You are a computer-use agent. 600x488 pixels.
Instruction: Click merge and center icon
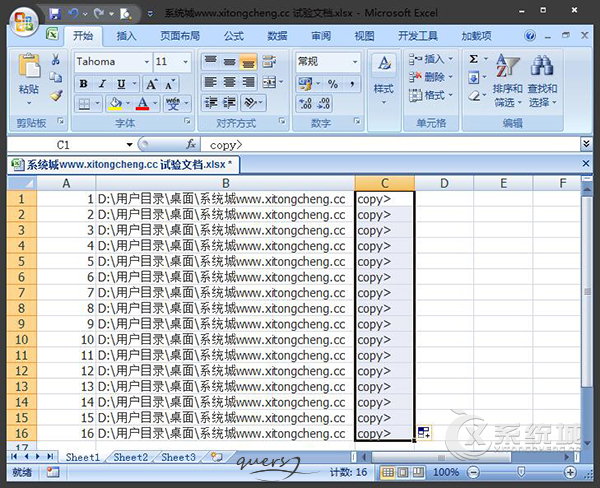click(269, 82)
